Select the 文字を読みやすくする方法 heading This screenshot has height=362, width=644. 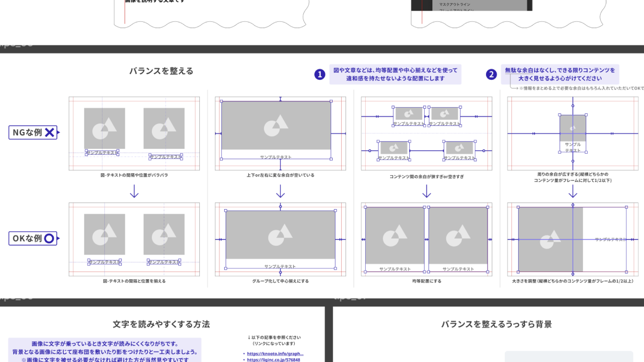coord(161,324)
